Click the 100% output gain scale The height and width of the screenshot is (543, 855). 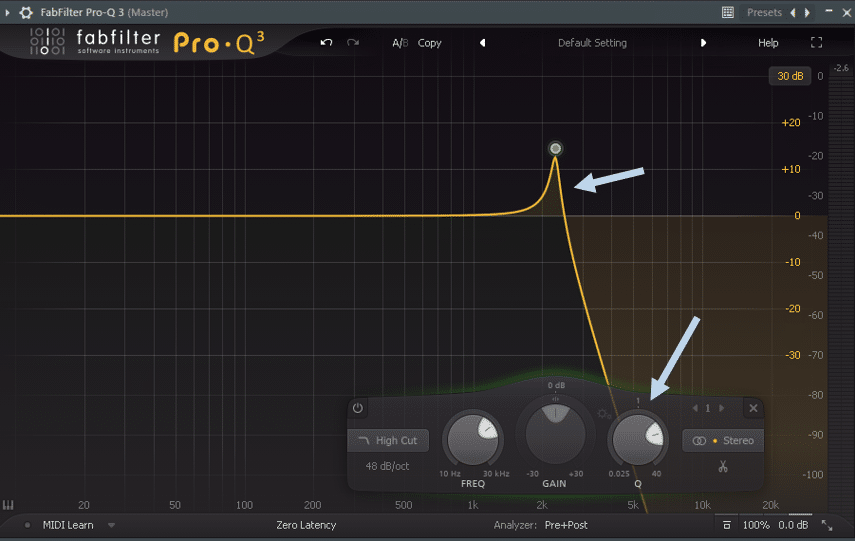756,525
